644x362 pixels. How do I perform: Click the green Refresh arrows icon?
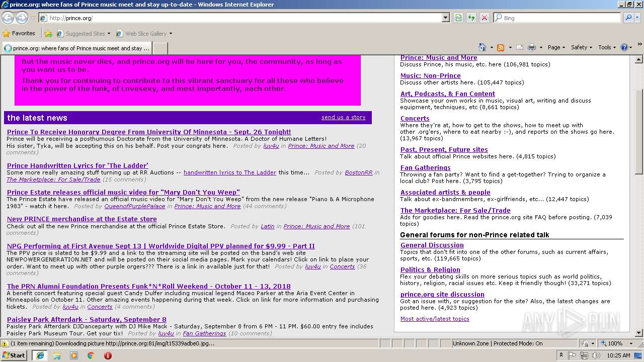tap(471, 18)
